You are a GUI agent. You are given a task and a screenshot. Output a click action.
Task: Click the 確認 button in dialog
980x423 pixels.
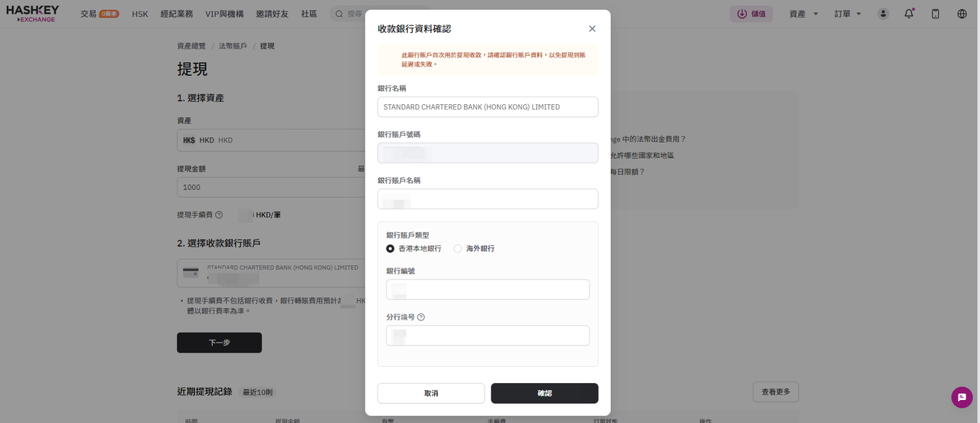(544, 393)
